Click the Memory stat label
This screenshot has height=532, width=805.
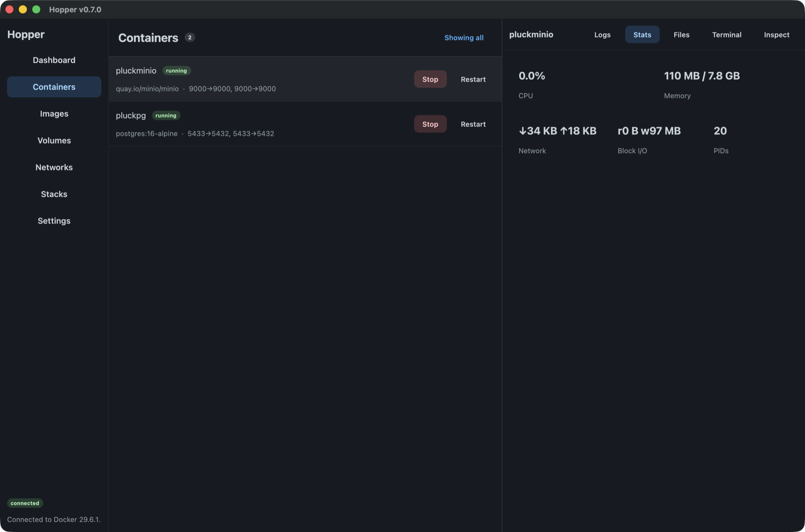tap(677, 96)
